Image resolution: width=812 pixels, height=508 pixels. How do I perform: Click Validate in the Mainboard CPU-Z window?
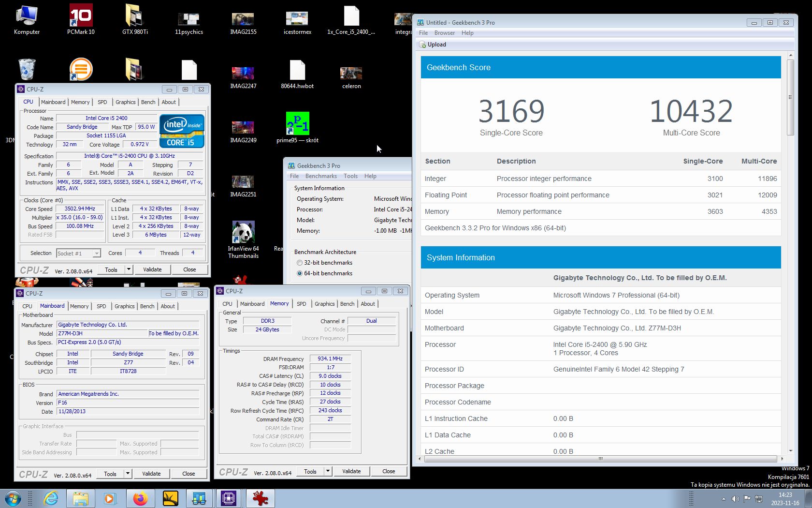pos(151,474)
